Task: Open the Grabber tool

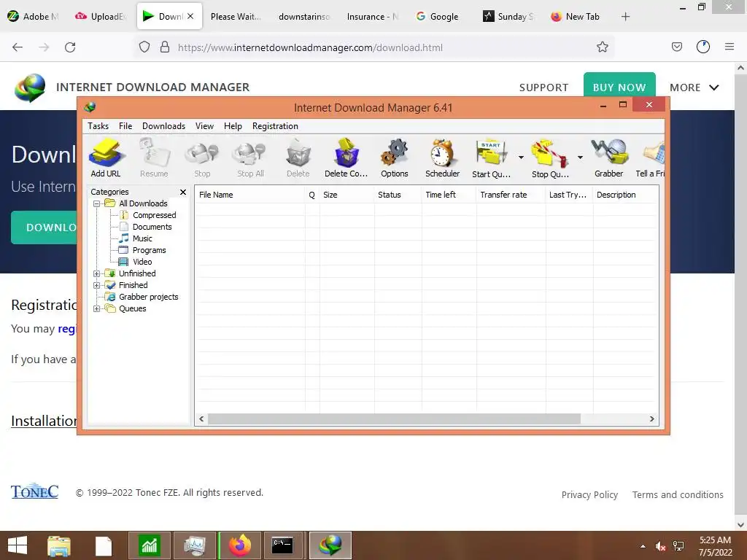Action: coord(609,157)
